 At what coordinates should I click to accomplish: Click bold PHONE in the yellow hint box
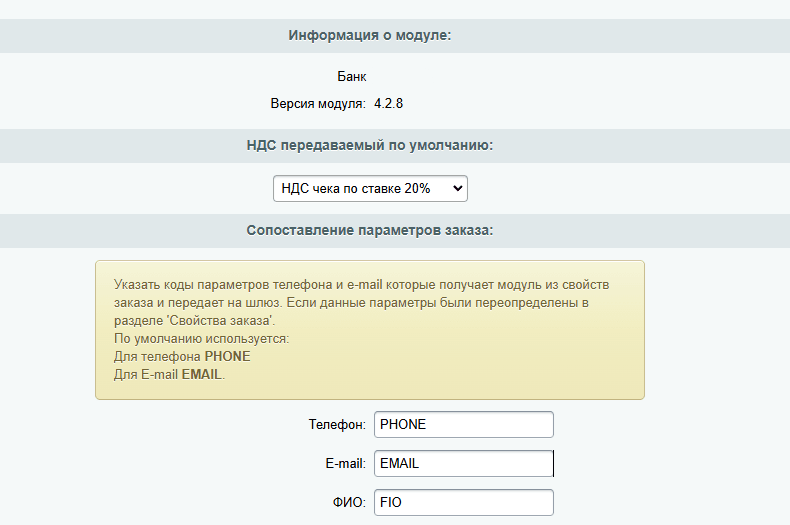pyautogui.click(x=227, y=357)
